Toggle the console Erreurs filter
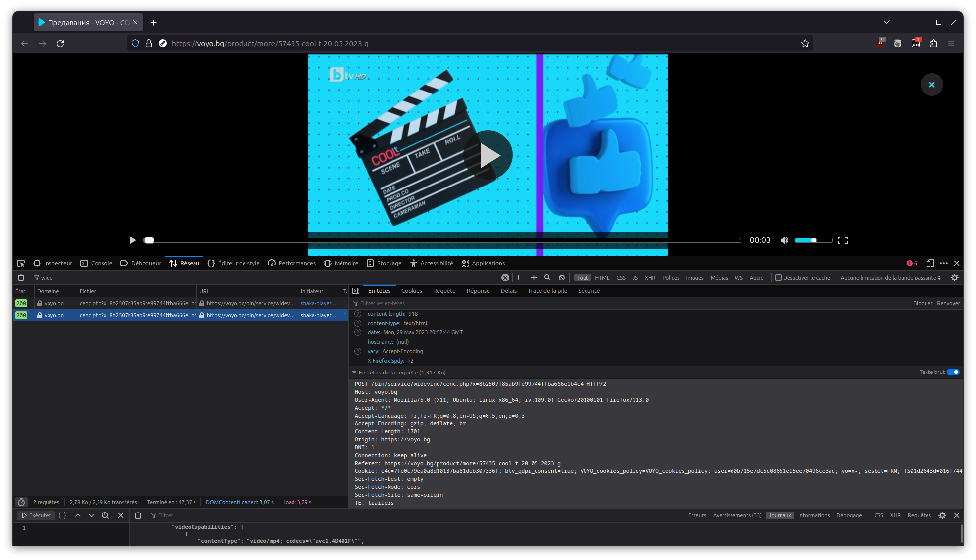The height and width of the screenshot is (560, 976). pyautogui.click(x=697, y=515)
